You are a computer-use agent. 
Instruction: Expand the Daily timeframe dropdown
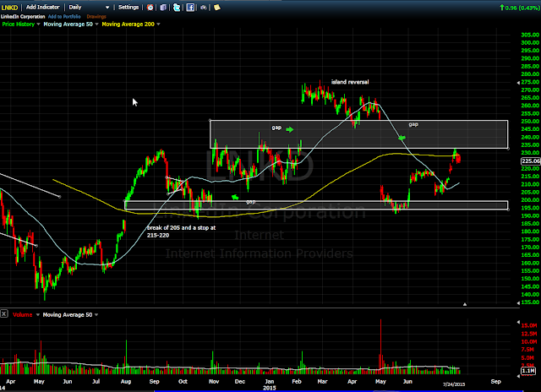point(107,8)
